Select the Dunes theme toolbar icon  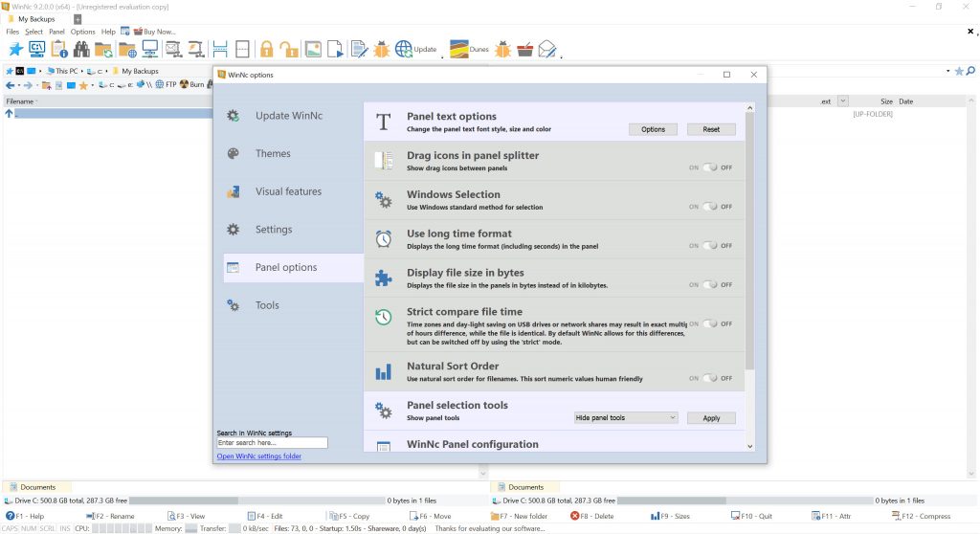pos(469,49)
